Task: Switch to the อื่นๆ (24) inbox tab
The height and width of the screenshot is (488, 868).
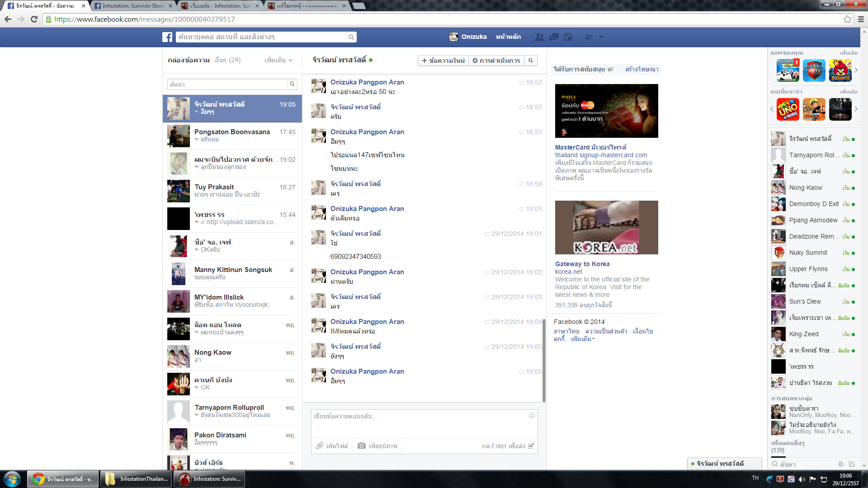Action: [x=227, y=60]
